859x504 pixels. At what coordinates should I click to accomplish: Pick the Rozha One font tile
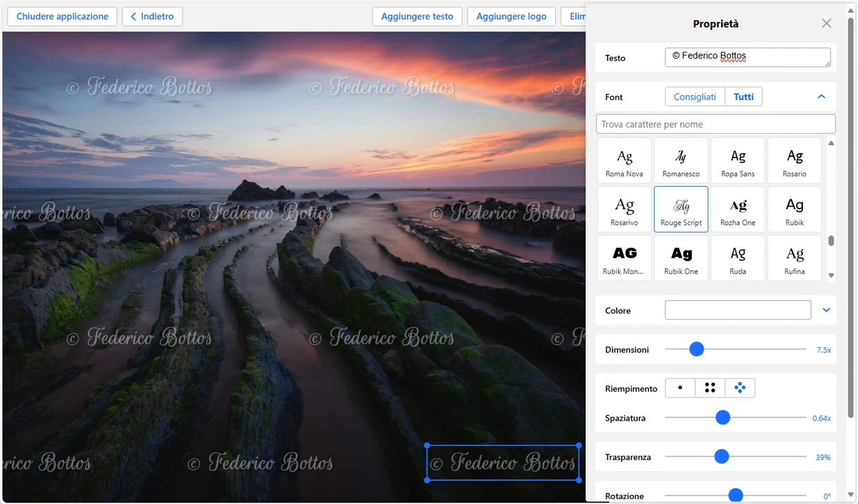(738, 209)
